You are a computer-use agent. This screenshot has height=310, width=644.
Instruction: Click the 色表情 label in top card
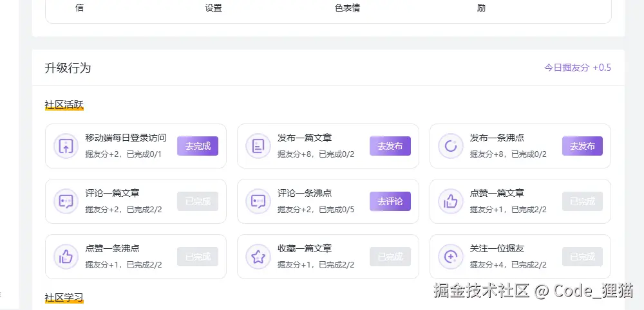[x=348, y=8]
